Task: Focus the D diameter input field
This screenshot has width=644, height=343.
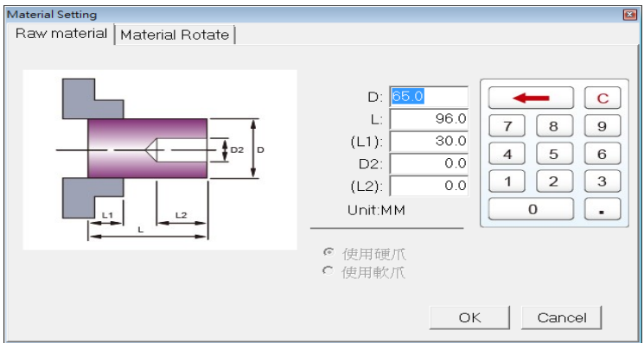Action: (x=429, y=97)
